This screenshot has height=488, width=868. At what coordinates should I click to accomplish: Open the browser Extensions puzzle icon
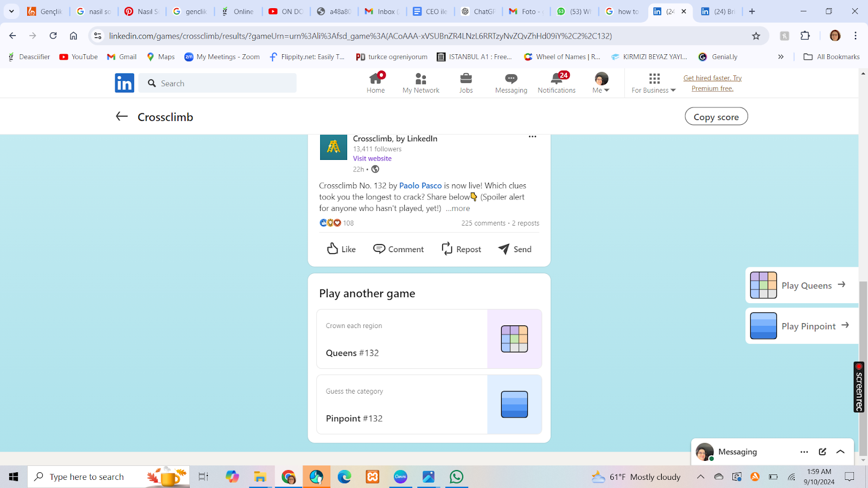(805, 36)
